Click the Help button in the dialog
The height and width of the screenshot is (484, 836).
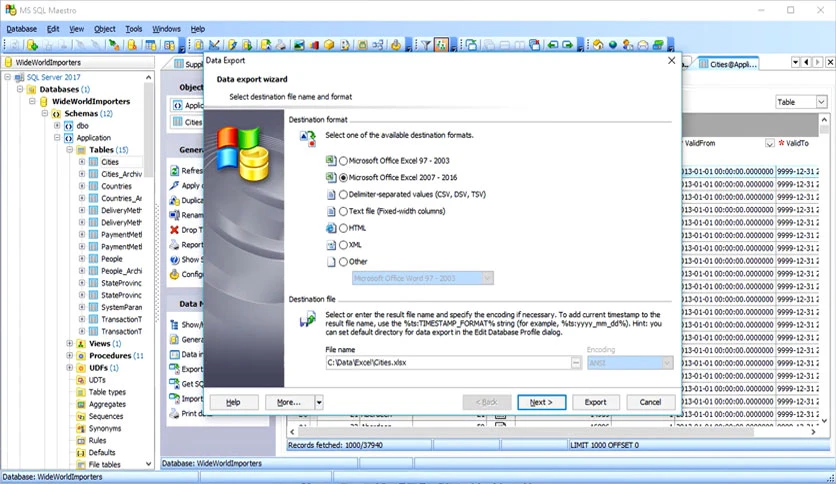[234, 402]
